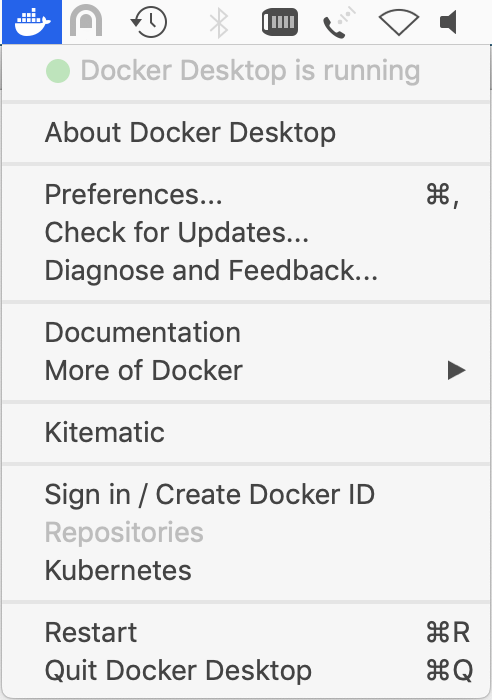Click the volume speaker icon

coord(448,22)
